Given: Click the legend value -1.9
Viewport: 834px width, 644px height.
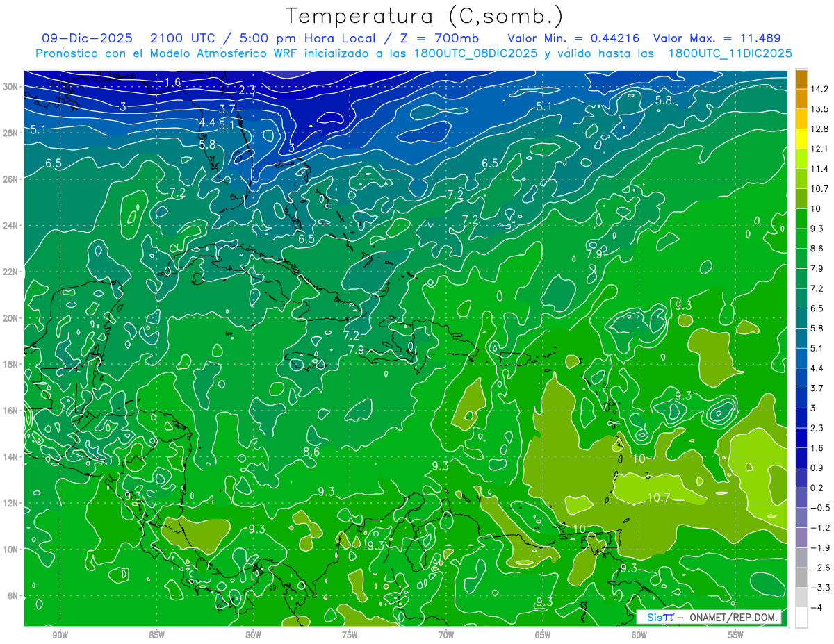Looking at the screenshot, I should click(x=820, y=547).
